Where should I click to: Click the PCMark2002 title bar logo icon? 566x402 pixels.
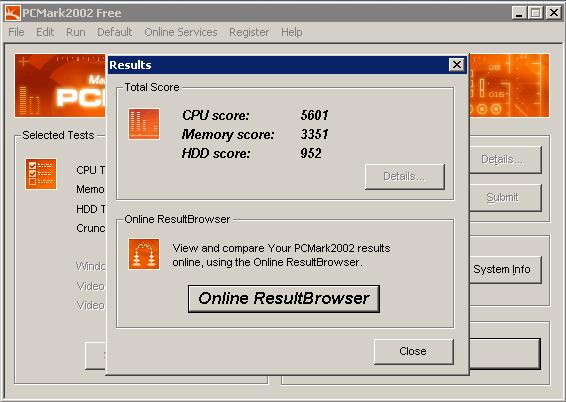coord(12,13)
